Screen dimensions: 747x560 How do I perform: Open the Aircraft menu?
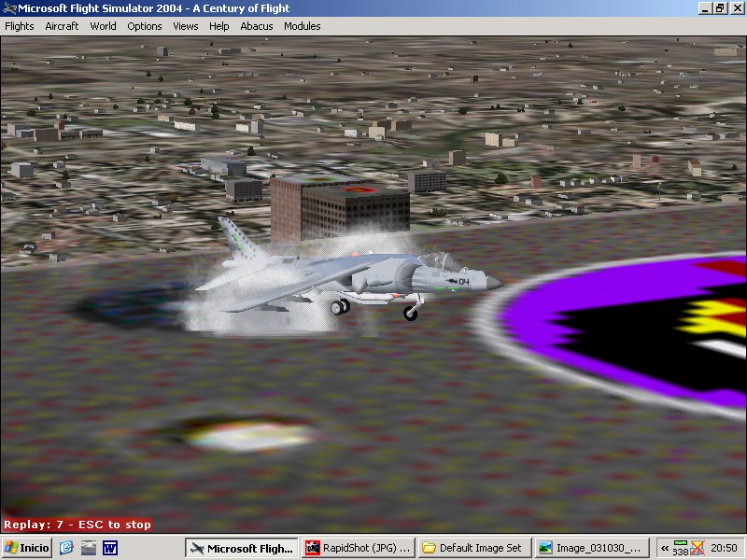(62, 26)
